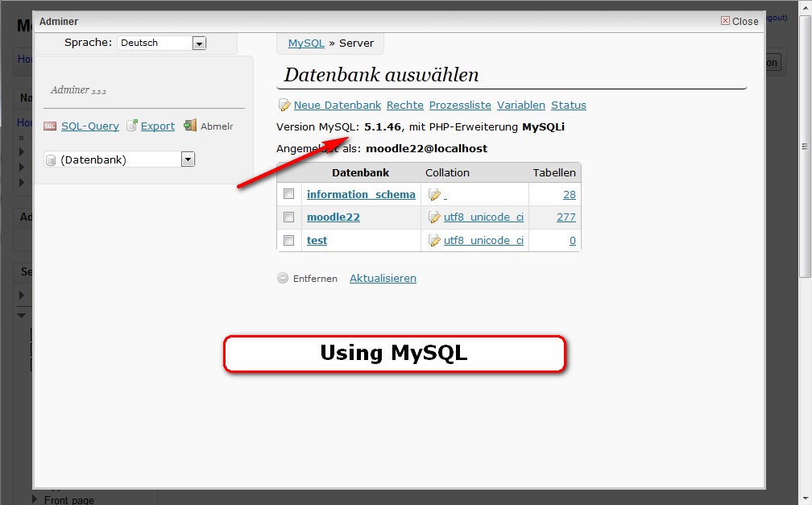Screen dimensions: 812x505
Task: Tick the moodle22 checkbox
Action: [289, 217]
